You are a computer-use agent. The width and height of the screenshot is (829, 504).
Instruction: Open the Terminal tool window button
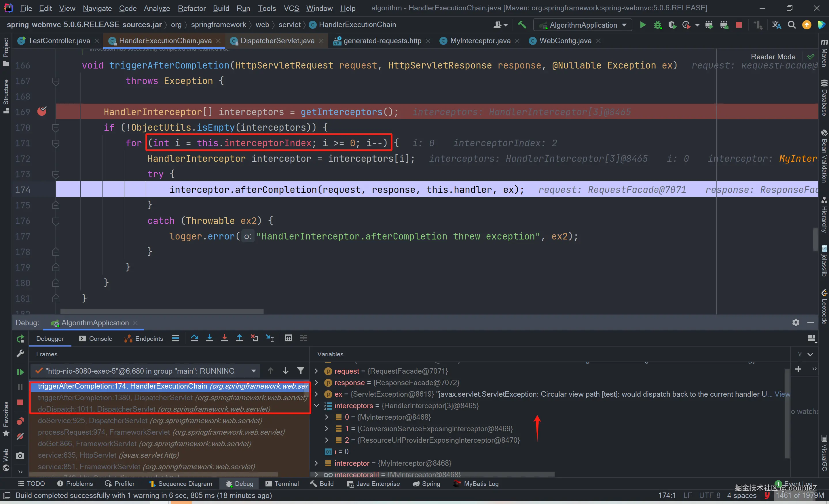tap(282, 484)
